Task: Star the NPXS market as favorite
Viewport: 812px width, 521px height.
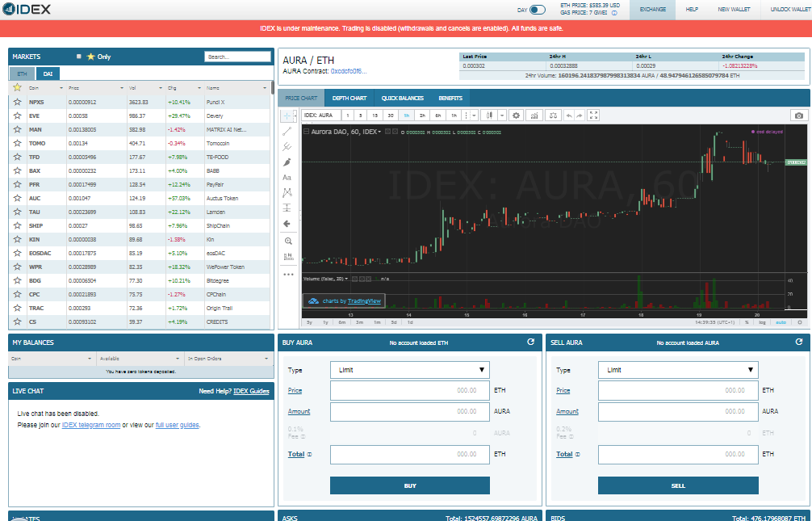Action: pos(18,102)
